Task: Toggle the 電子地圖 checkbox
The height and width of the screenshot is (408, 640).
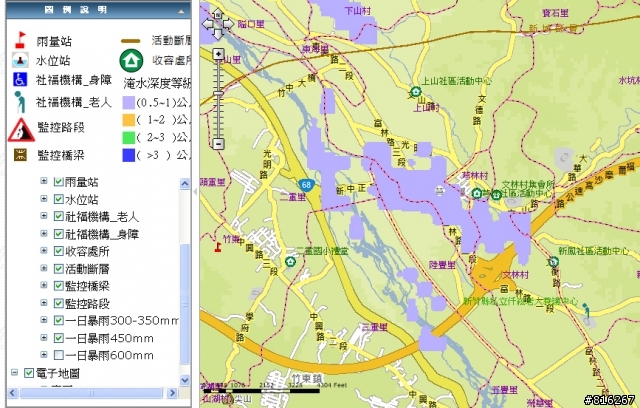Action: pyautogui.click(x=29, y=373)
